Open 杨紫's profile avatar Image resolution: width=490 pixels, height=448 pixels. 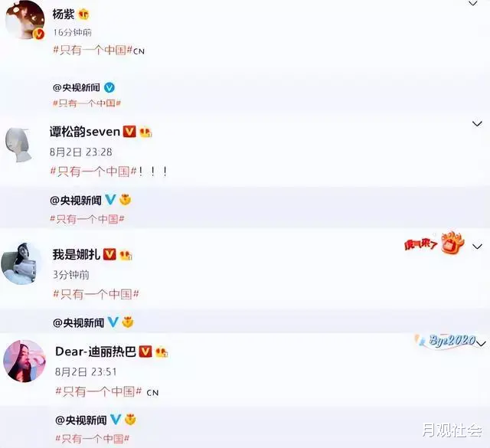pyautogui.click(x=25, y=19)
